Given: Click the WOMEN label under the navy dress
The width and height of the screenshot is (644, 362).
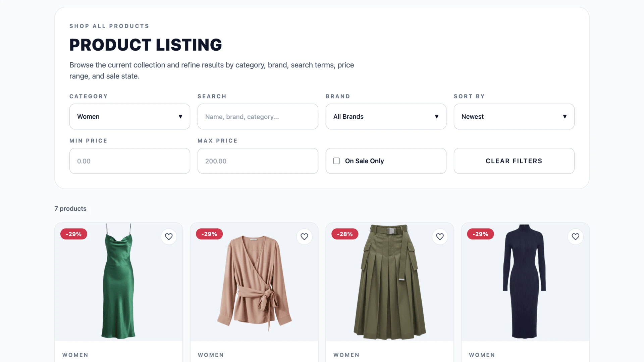Looking at the screenshot, I should 482,355.
